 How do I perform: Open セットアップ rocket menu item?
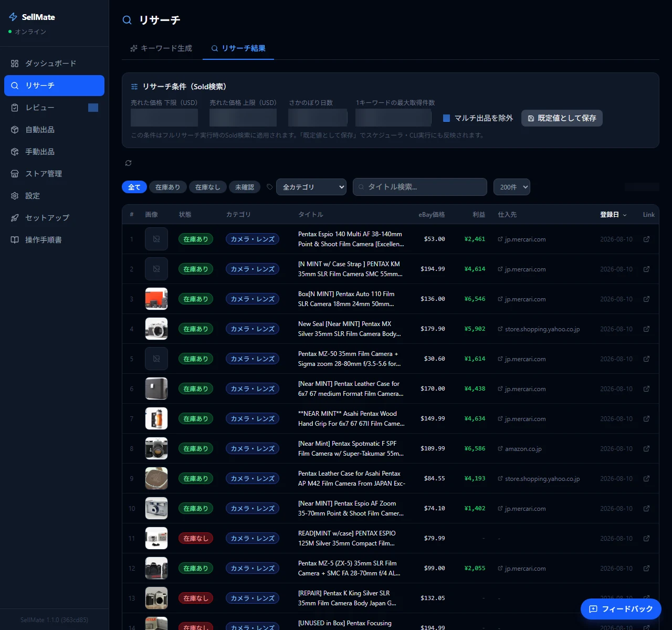54,218
